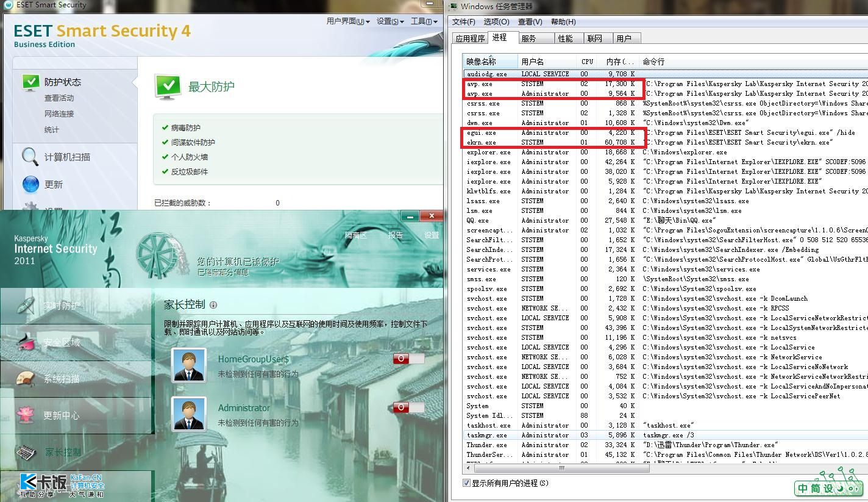
Task: Open ESET 网络连接 sidebar link
Action: coord(59,114)
